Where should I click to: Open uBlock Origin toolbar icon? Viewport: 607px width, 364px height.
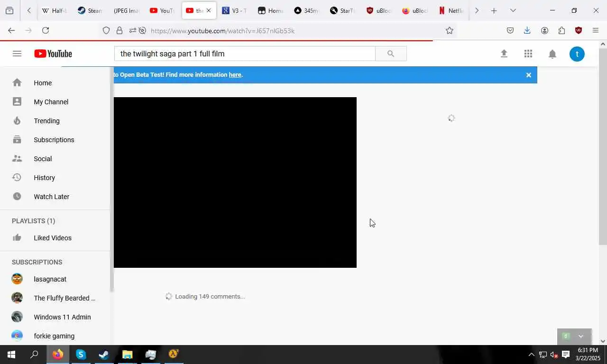point(579,30)
